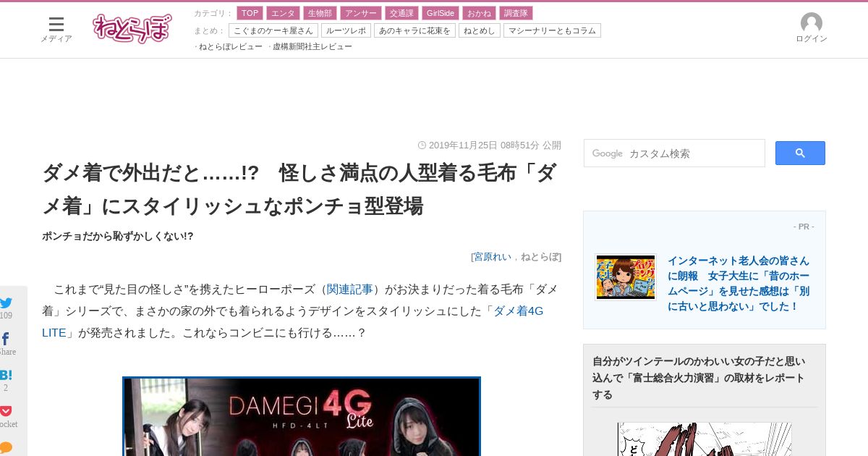The height and width of the screenshot is (456, 868).
Task: Open the インターネット老人会 PR article link
Action: 739,283
